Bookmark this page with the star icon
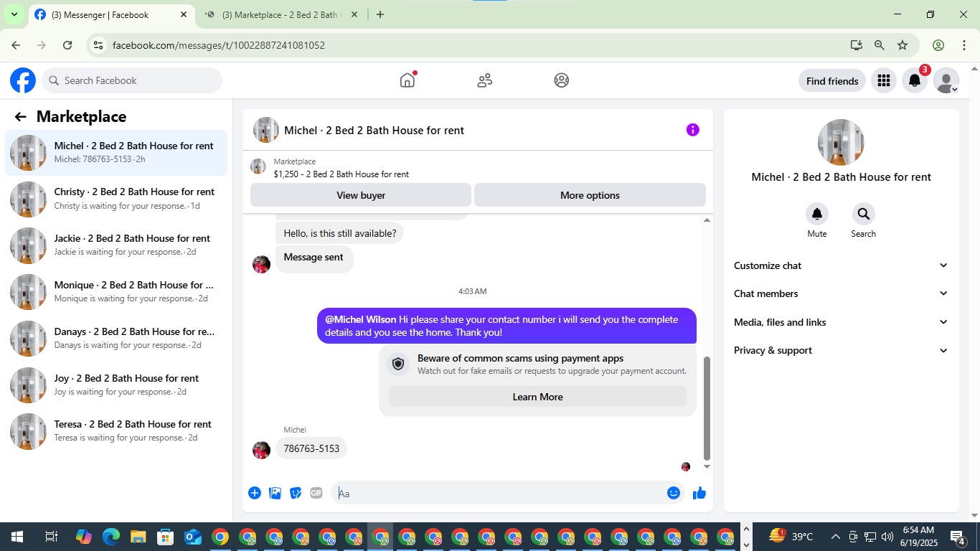Viewport: 980px width, 551px height. pyautogui.click(x=903, y=45)
